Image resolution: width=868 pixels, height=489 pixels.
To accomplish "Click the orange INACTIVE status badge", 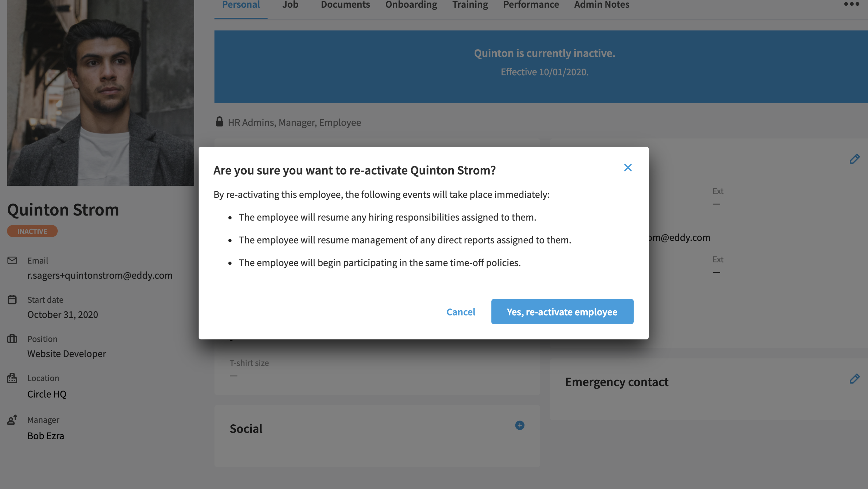I will [32, 231].
